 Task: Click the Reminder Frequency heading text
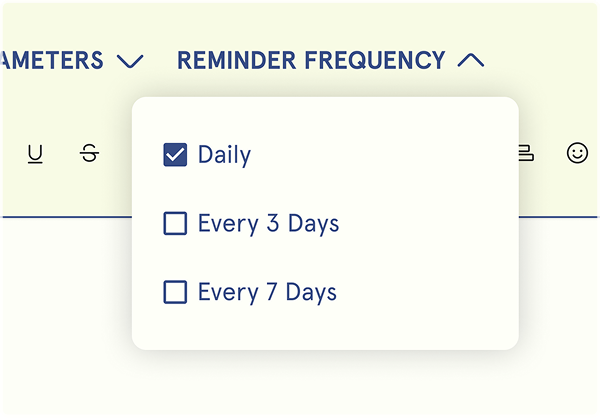[x=311, y=61]
